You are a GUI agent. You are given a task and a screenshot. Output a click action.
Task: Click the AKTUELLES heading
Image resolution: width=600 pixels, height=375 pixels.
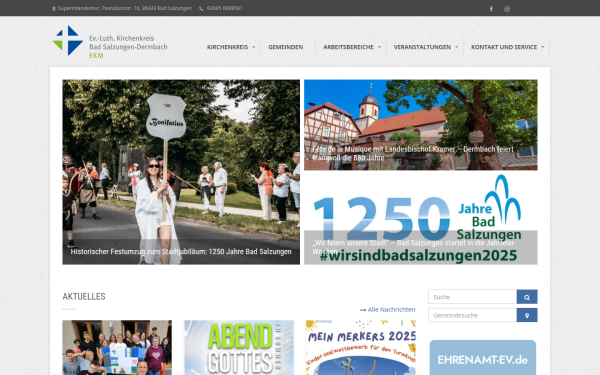[84, 297]
